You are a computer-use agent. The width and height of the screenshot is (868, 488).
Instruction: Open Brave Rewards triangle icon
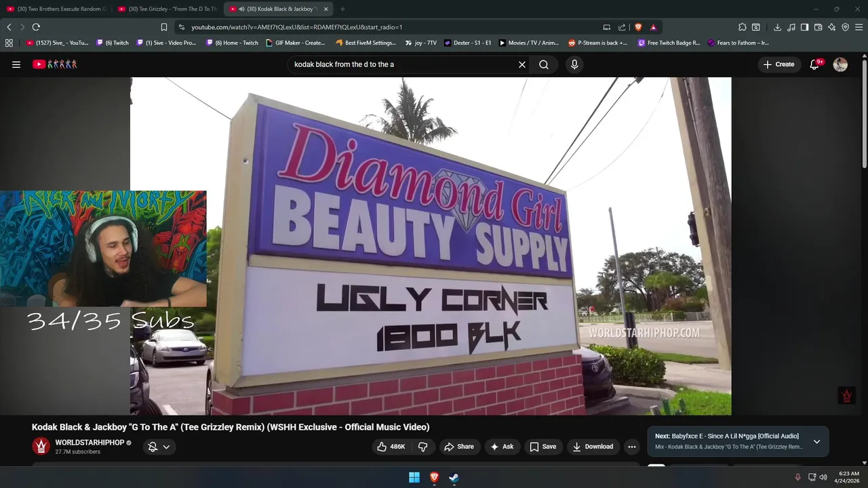click(653, 27)
